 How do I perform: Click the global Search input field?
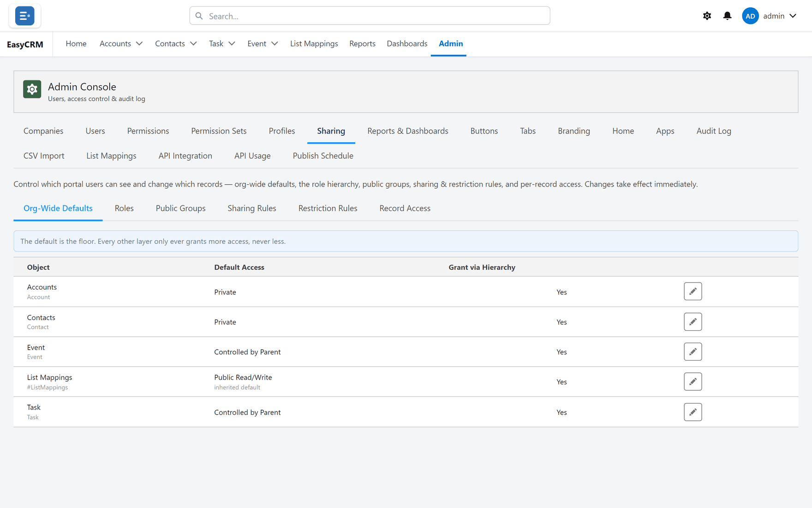click(x=370, y=16)
